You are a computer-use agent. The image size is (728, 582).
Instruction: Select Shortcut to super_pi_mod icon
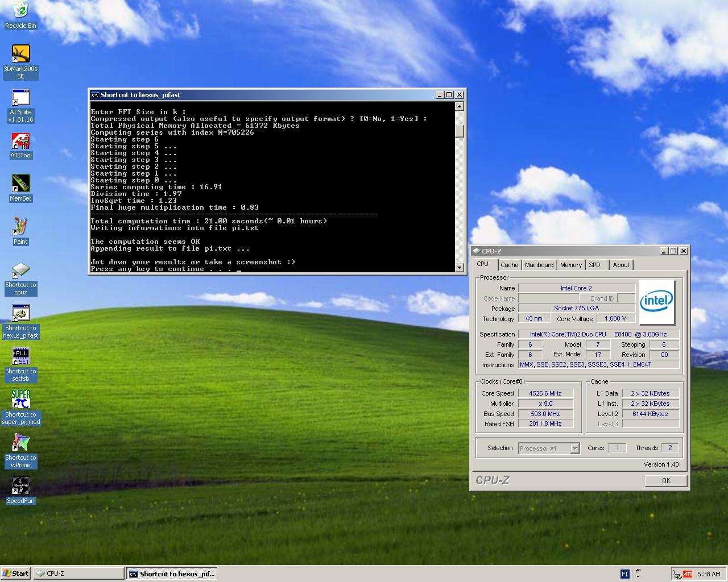coord(20,408)
